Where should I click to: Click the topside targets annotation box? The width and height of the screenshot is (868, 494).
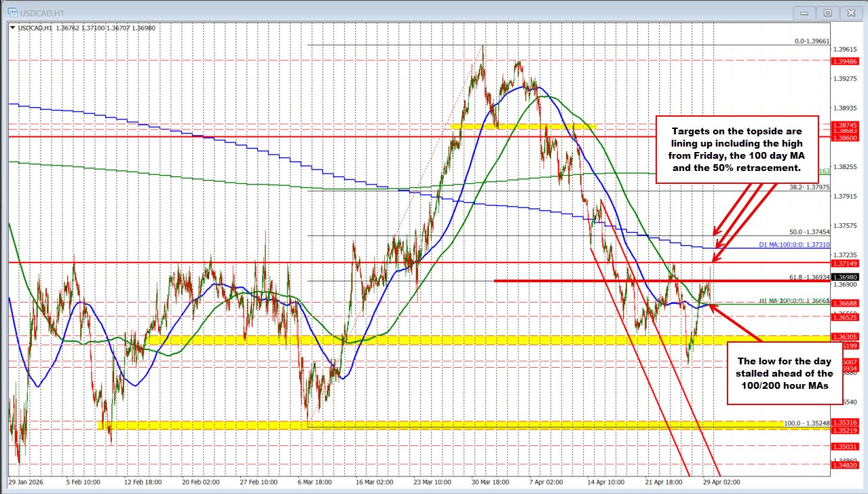pos(737,149)
